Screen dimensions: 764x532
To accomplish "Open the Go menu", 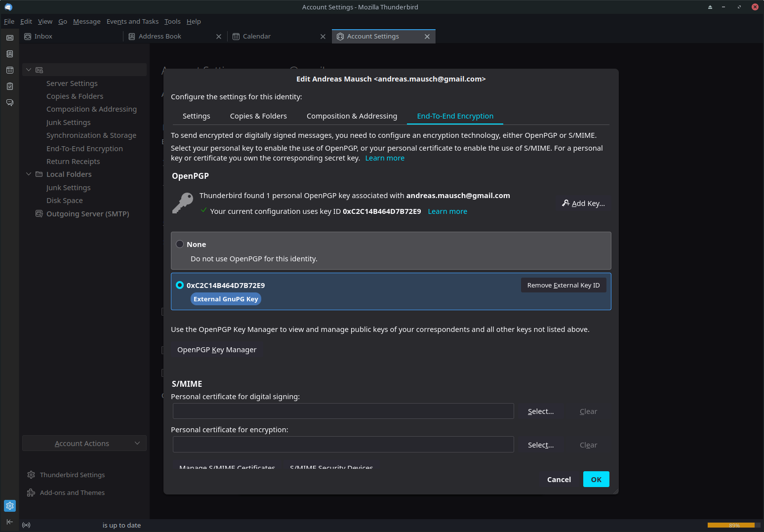I will (x=63, y=21).
